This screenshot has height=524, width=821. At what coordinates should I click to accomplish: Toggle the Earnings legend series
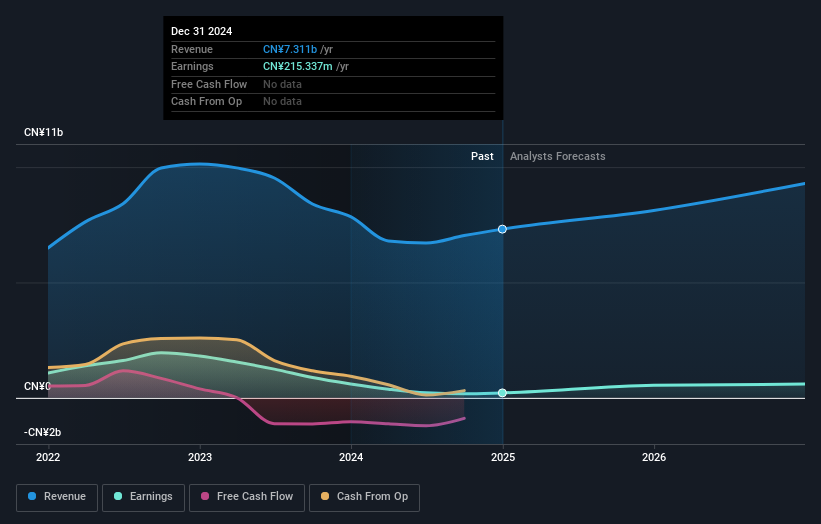tap(143, 497)
